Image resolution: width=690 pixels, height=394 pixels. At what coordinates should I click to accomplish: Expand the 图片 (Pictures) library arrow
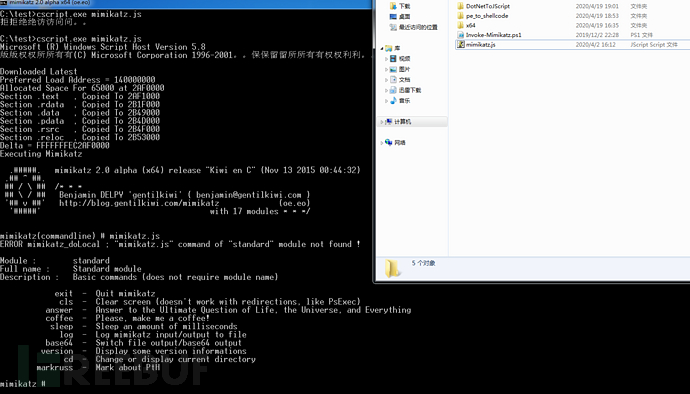[386, 69]
